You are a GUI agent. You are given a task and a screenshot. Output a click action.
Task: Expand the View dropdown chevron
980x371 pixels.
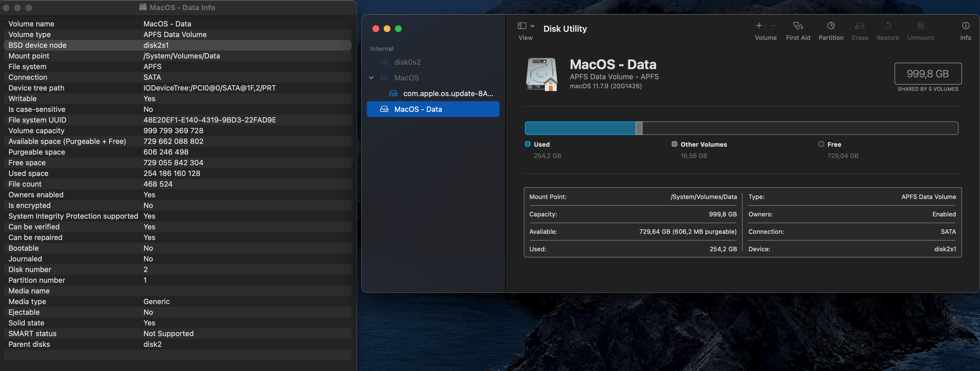[x=532, y=26]
